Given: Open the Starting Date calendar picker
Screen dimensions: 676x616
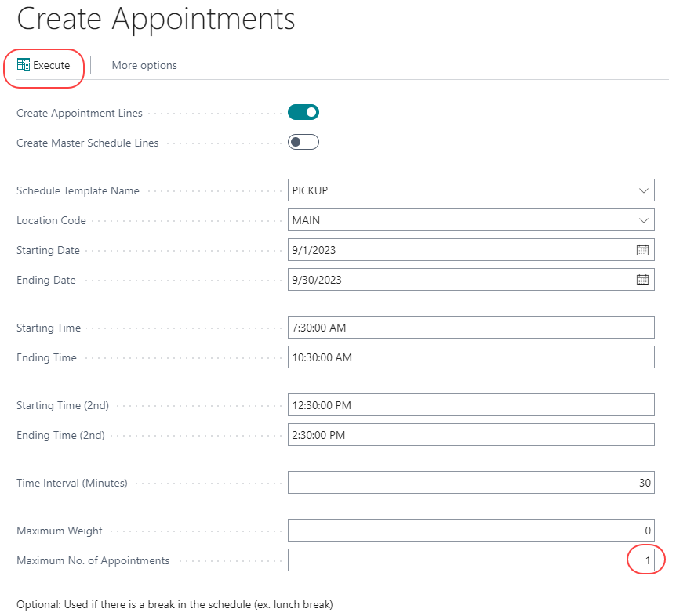Looking at the screenshot, I should (x=642, y=250).
